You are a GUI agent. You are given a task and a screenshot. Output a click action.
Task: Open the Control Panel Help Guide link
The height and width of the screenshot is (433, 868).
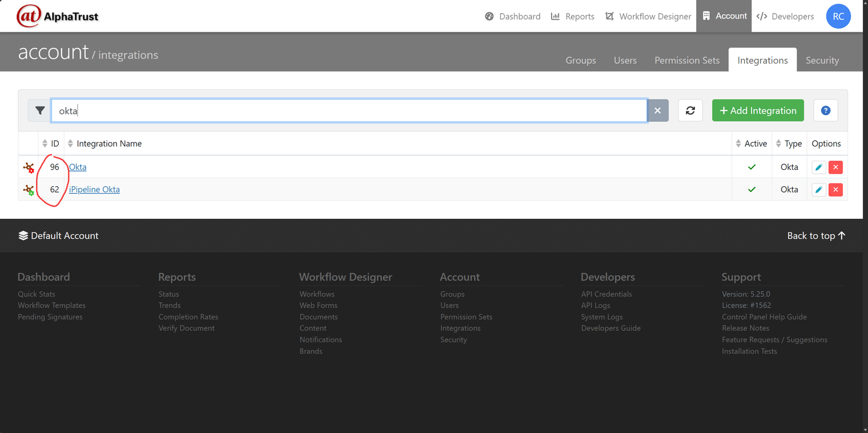click(764, 317)
